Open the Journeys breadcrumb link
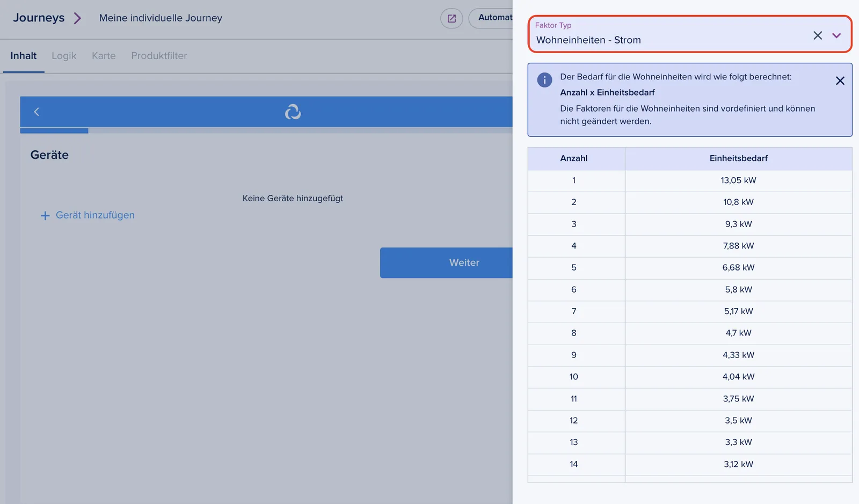Screen dimensions: 859x504 click(39, 18)
